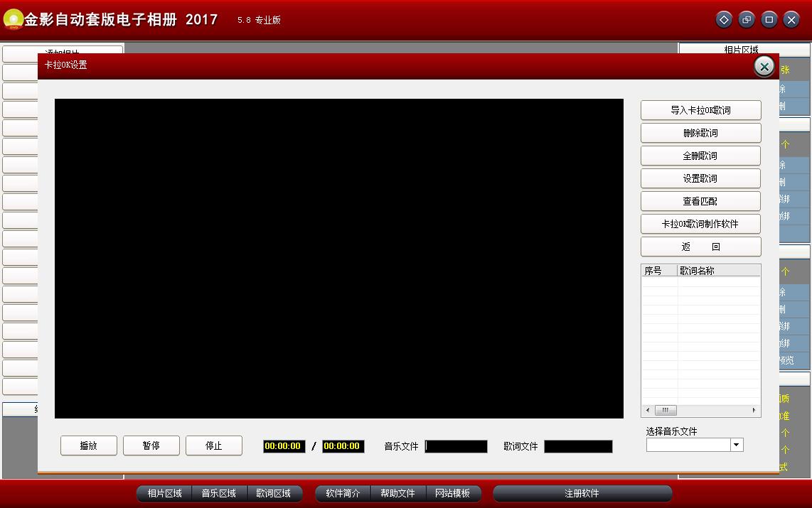Switch to 歌词区域 tab
Screen dimensions: 812x508
[x=274, y=494]
